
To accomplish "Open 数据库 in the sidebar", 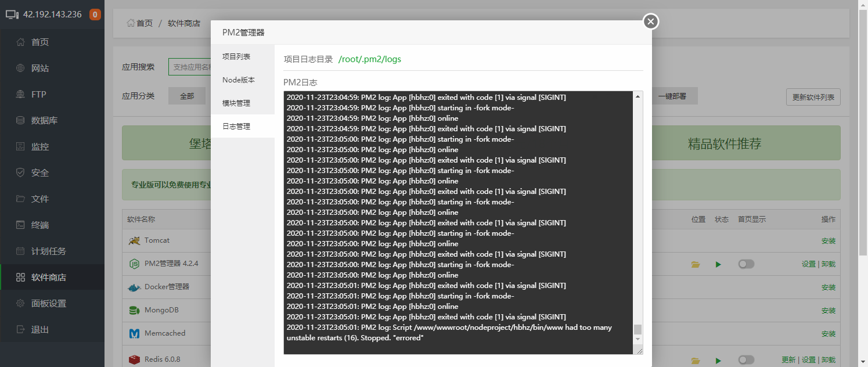I will tap(52, 120).
